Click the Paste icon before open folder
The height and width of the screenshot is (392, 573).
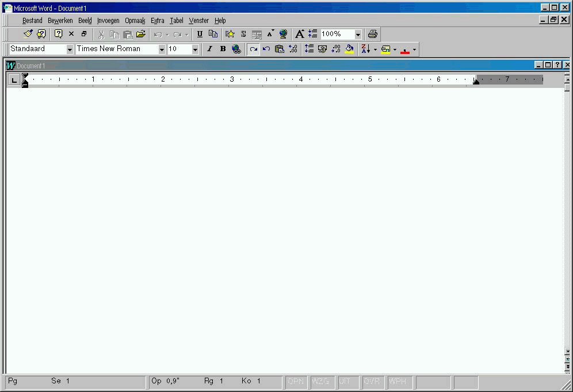click(x=128, y=34)
